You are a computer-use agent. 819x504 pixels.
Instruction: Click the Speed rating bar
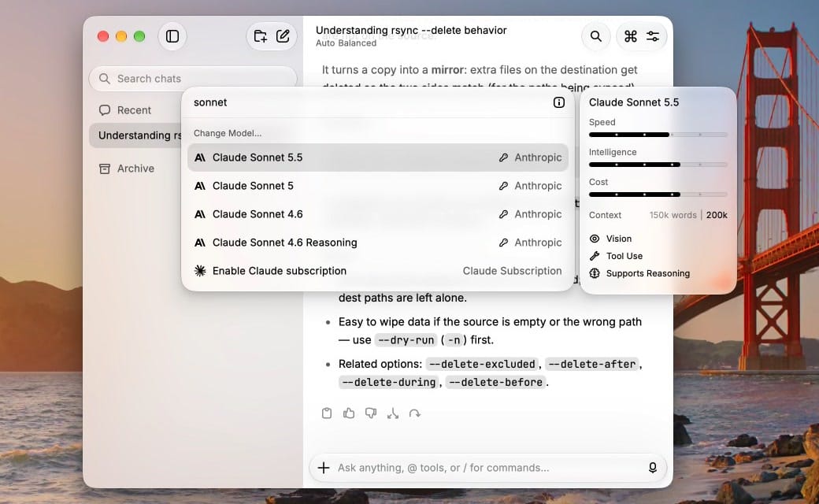(658, 135)
